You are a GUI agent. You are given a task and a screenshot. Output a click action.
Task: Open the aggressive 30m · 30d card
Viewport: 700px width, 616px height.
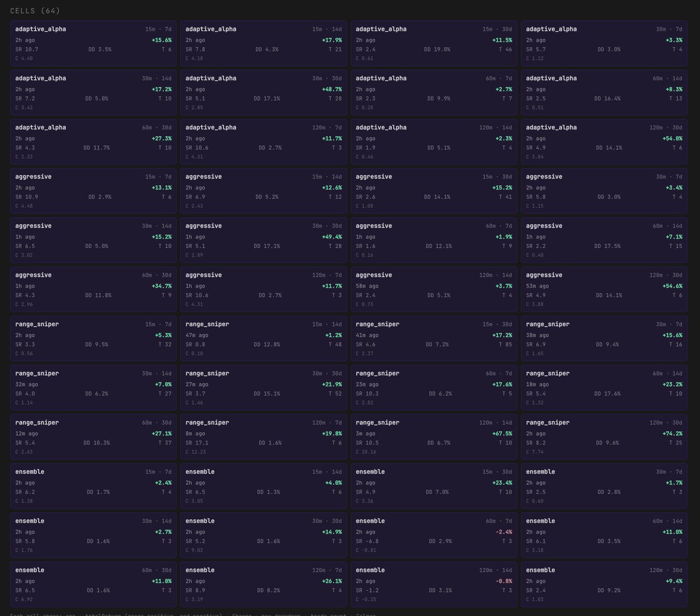click(x=264, y=240)
